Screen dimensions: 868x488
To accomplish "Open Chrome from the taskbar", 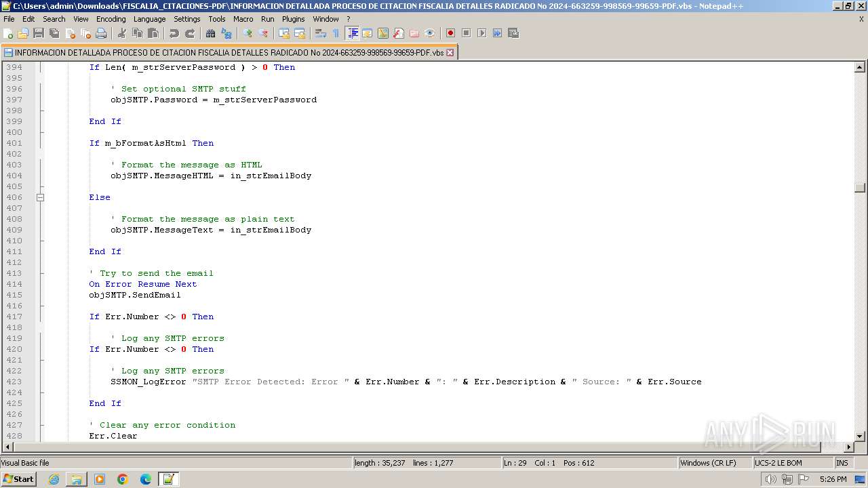I will click(123, 479).
